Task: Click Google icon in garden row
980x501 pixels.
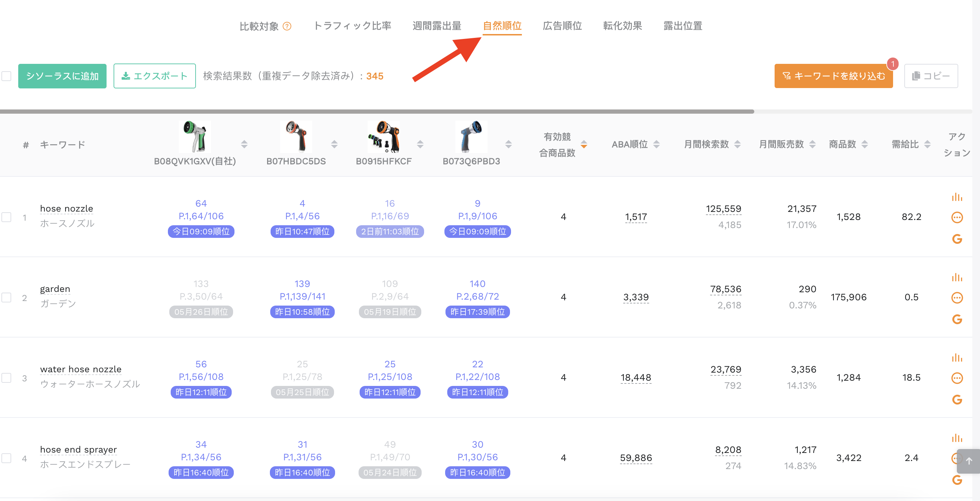Action: coord(957,319)
